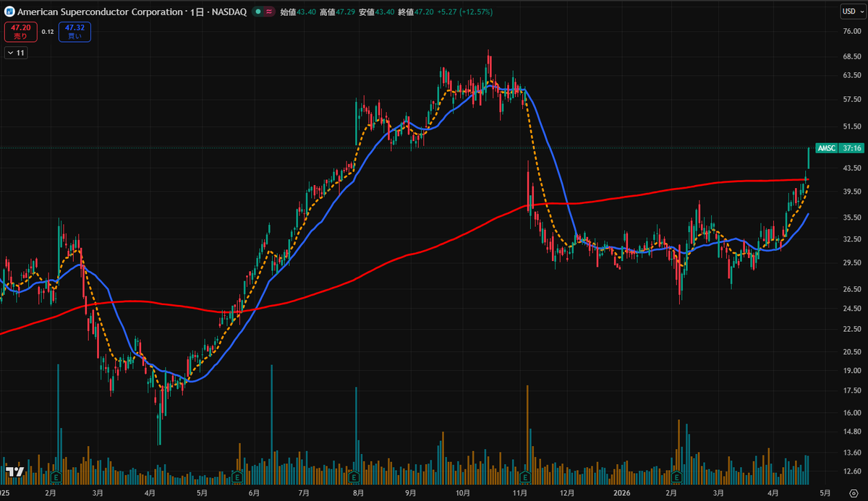
Task: Open chart settings gear icon at bottom right
Action: pyautogui.click(x=854, y=493)
